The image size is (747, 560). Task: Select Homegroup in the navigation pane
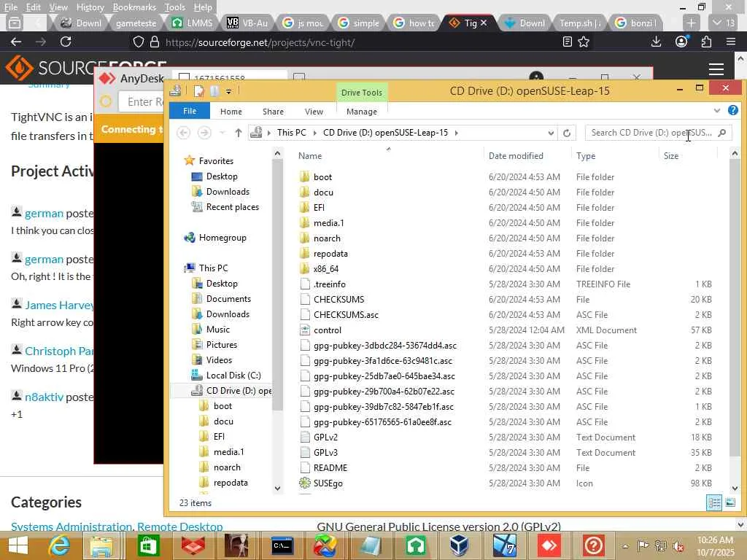222,238
